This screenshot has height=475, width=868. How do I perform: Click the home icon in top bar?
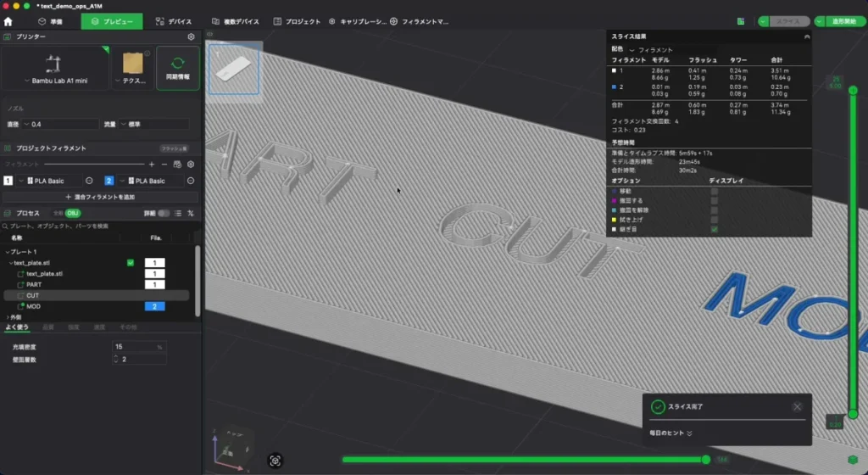8,21
